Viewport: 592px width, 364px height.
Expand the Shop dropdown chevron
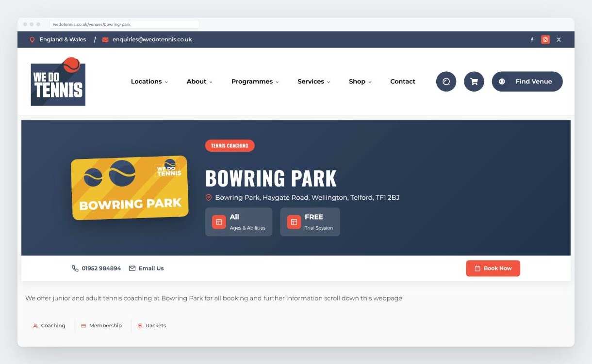point(370,82)
